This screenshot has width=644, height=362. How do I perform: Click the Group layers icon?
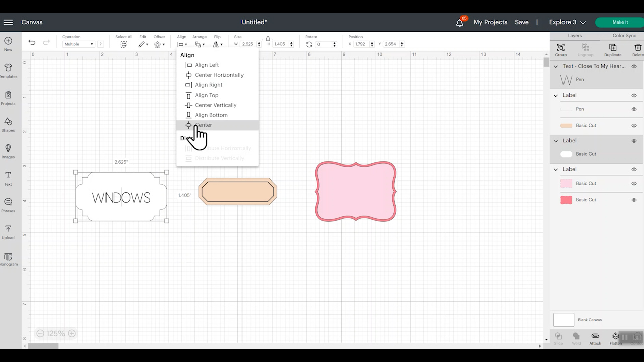point(560,47)
